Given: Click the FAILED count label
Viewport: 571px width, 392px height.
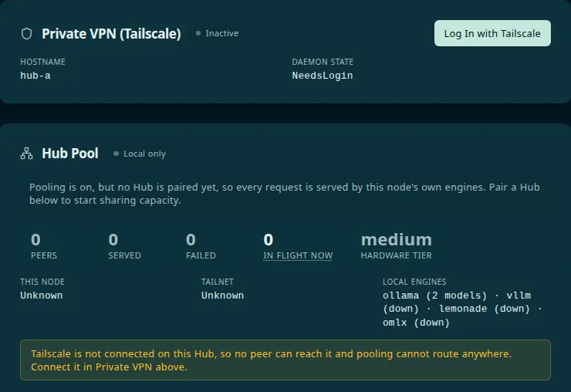Looking at the screenshot, I should click(x=201, y=255).
